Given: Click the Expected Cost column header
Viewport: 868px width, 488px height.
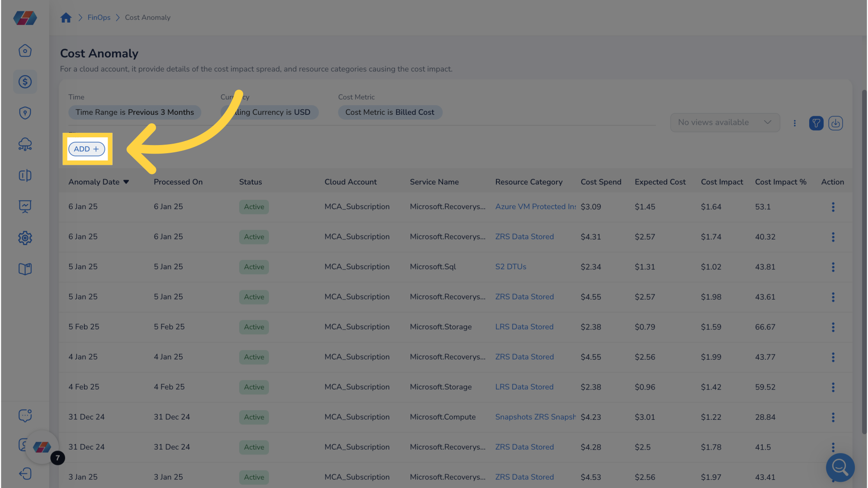Looking at the screenshot, I should pos(660,182).
